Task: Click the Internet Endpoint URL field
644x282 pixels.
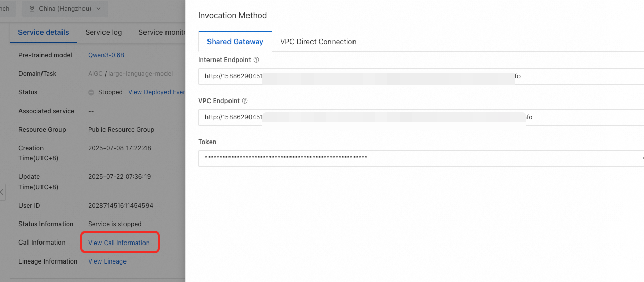Action: point(420,76)
